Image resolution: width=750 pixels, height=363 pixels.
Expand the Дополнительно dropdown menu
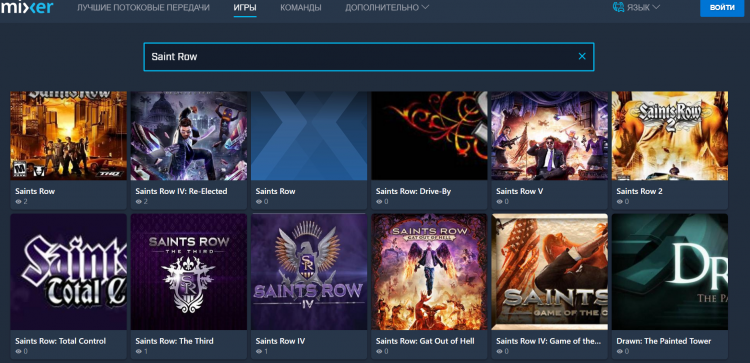click(387, 8)
